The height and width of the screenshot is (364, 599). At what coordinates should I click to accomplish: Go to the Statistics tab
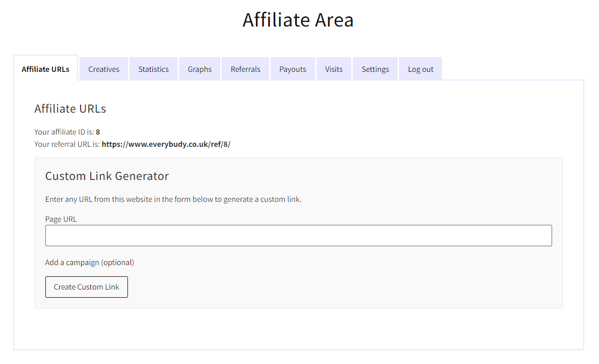pos(153,69)
